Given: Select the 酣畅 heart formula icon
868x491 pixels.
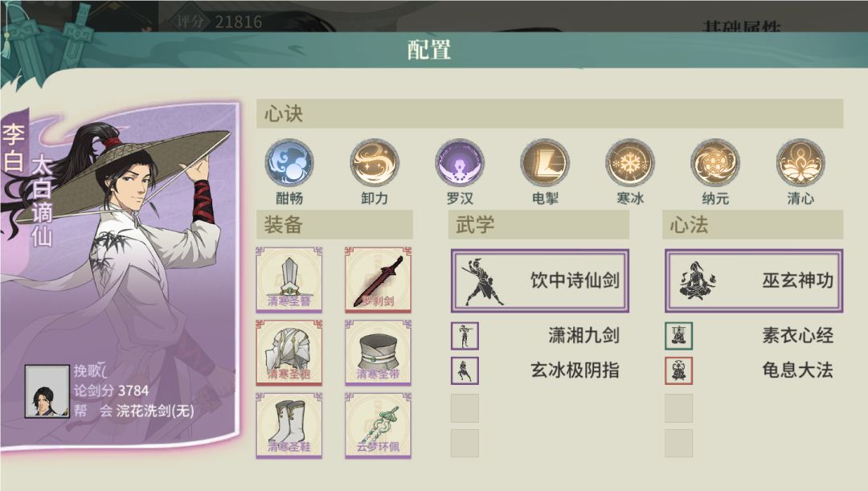Looking at the screenshot, I should pyautogui.click(x=289, y=163).
